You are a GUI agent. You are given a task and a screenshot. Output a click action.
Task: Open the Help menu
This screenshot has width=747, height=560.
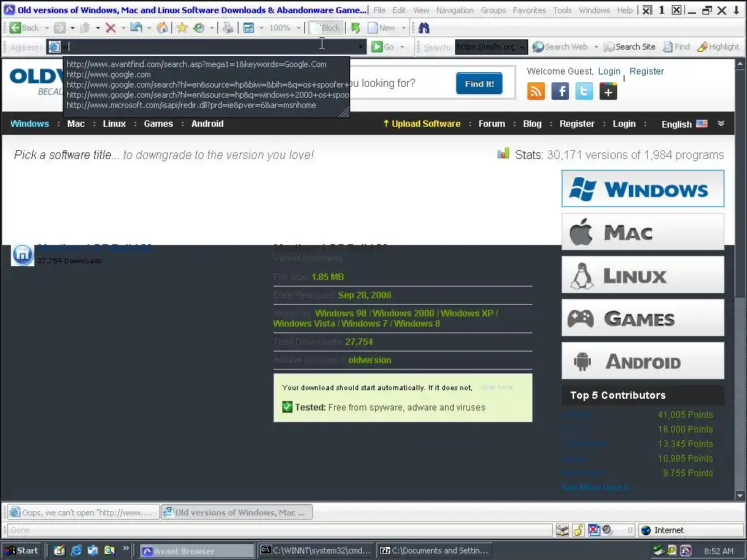tap(624, 10)
